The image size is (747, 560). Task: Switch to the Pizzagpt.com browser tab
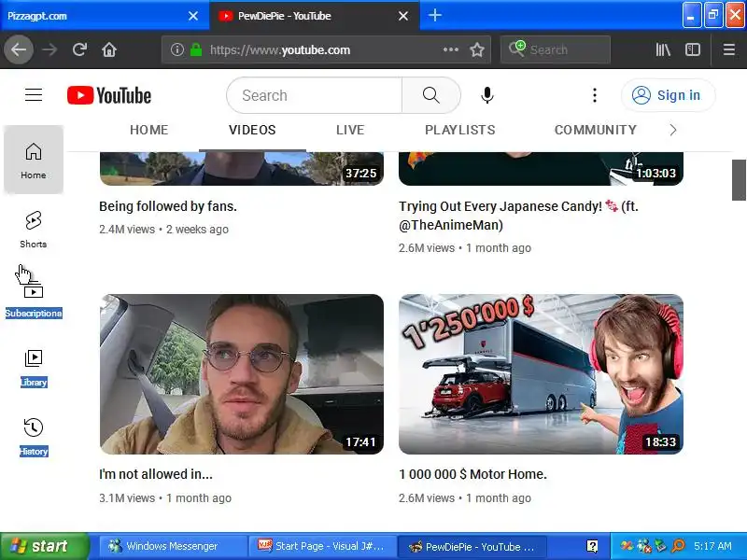(x=105, y=16)
